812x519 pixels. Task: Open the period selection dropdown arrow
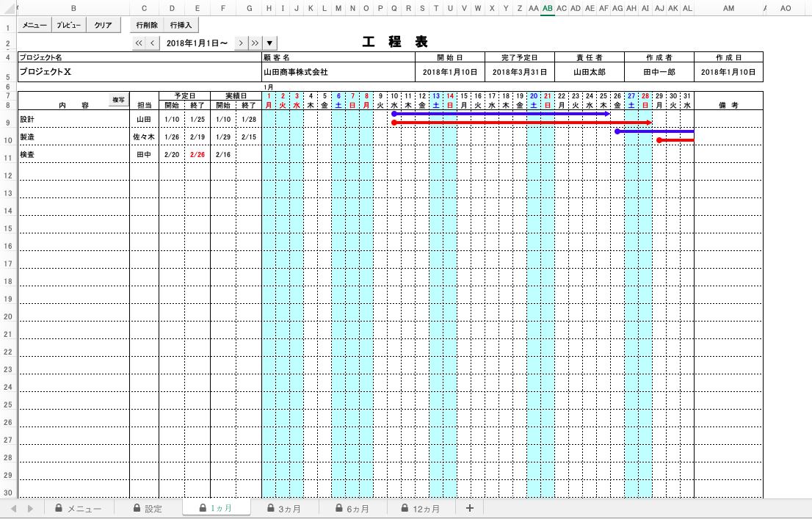tap(269, 43)
